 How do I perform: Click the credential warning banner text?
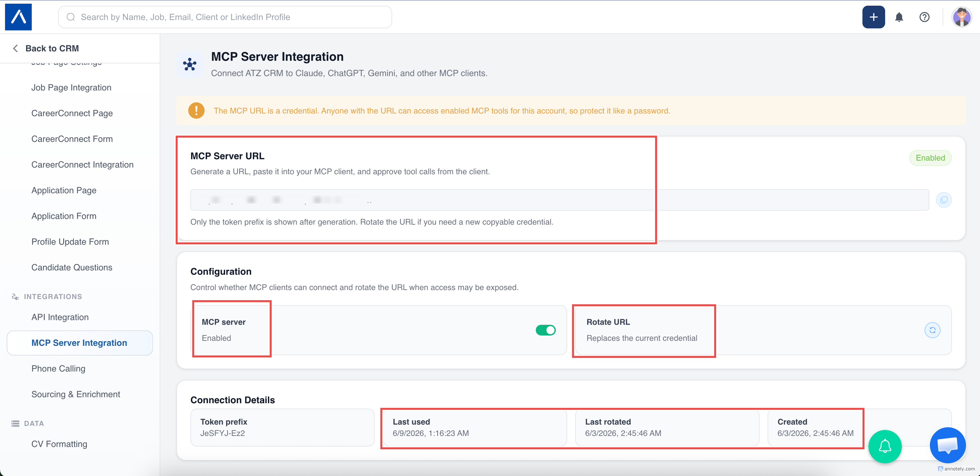click(x=442, y=110)
